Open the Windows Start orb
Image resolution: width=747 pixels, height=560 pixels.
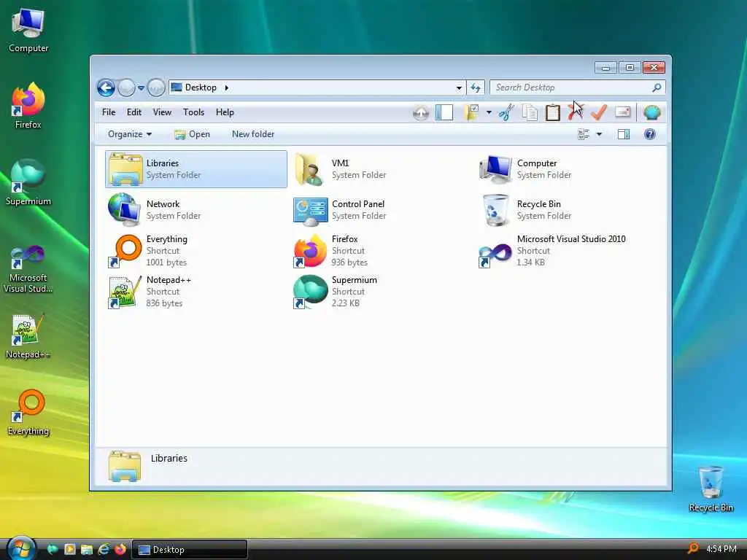click(x=21, y=548)
